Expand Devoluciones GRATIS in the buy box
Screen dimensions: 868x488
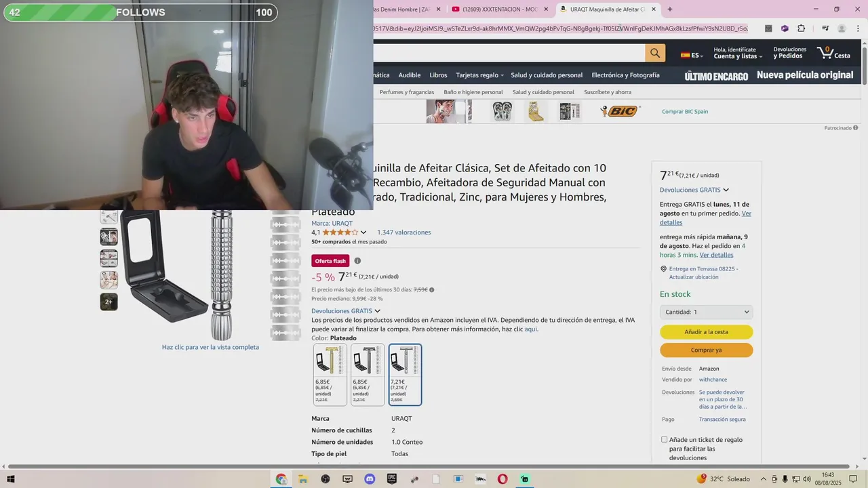(x=694, y=190)
